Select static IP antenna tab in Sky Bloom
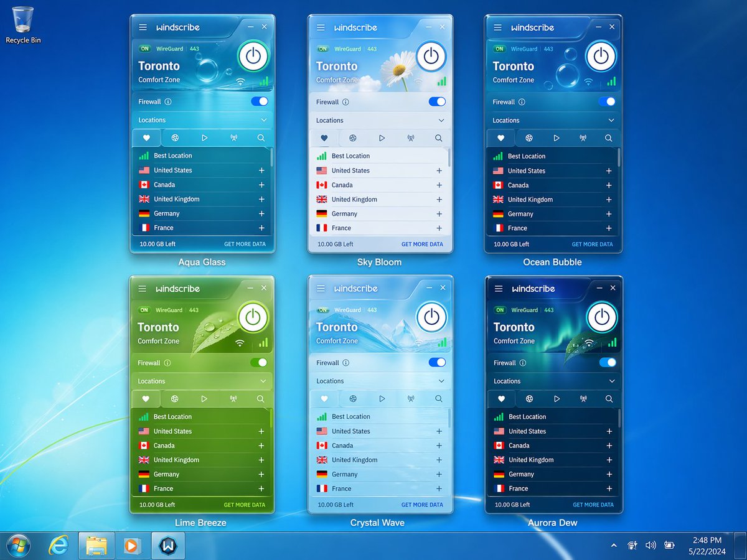 [411, 138]
